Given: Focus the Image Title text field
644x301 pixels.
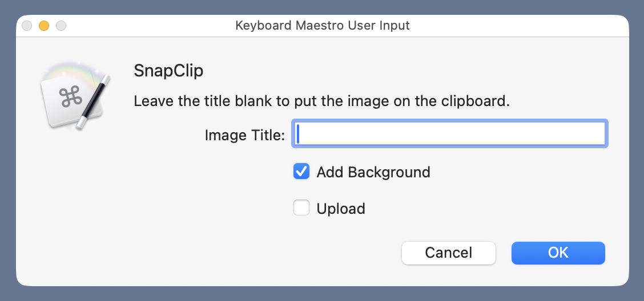Looking at the screenshot, I should [450, 135].
